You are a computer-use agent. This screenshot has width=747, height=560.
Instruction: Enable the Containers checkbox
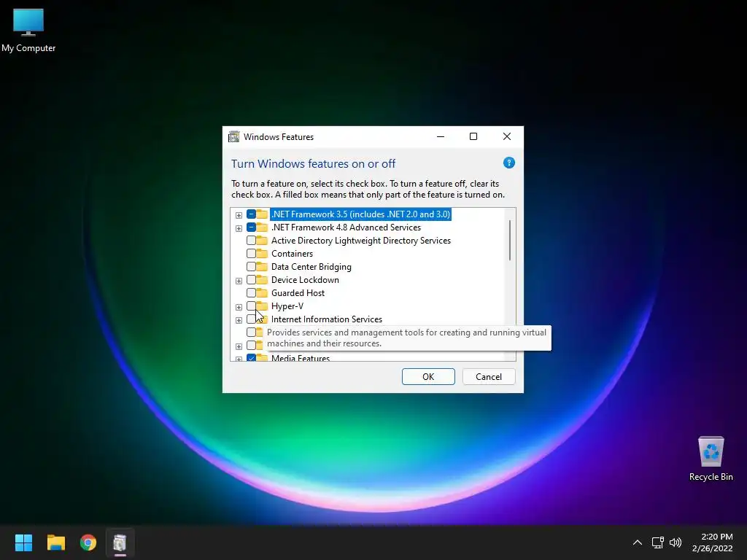pyautogui.click(x=251, y=253)
